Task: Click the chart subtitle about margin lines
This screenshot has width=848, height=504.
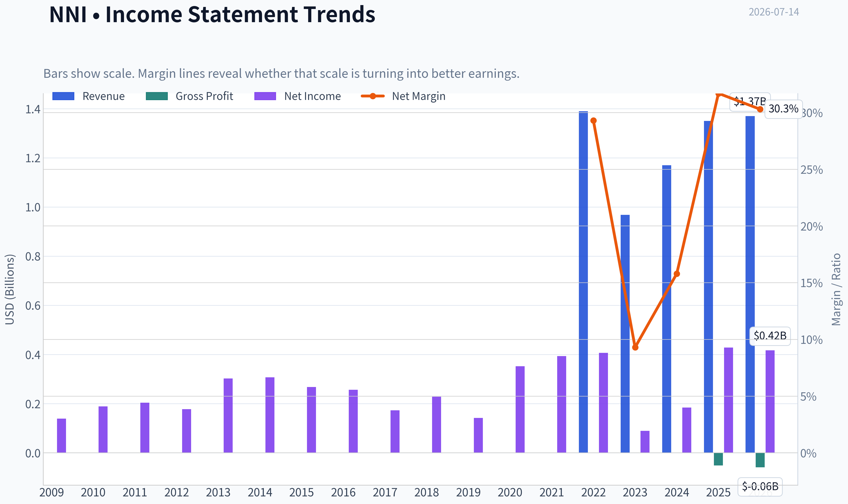Action: tap(282, 73)
